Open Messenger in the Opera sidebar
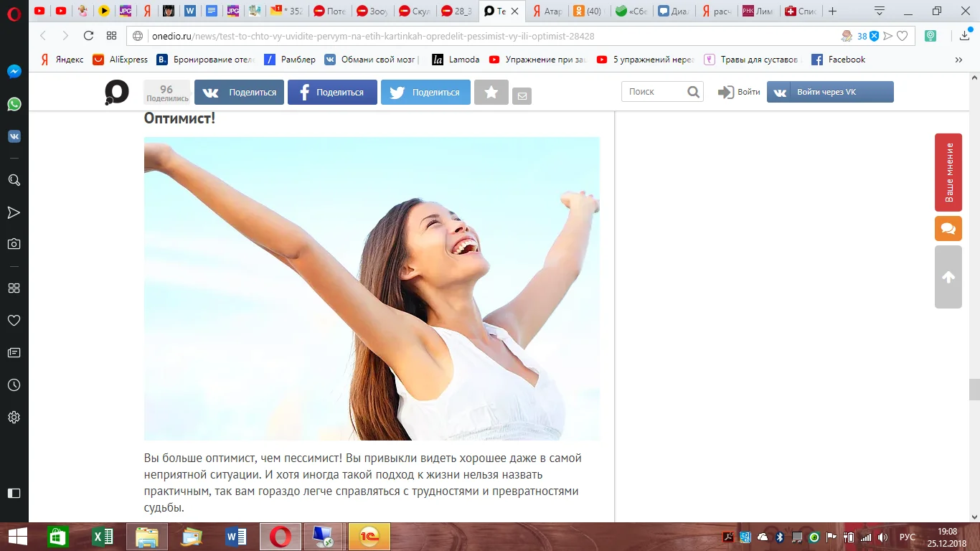The height and width of the screenshot is (551, 980). coord(14,72)
